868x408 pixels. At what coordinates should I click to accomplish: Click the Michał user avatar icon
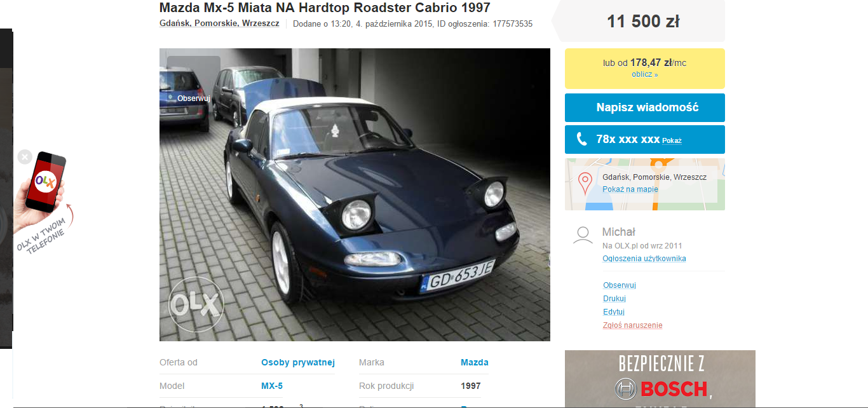[x=583, y=235]
